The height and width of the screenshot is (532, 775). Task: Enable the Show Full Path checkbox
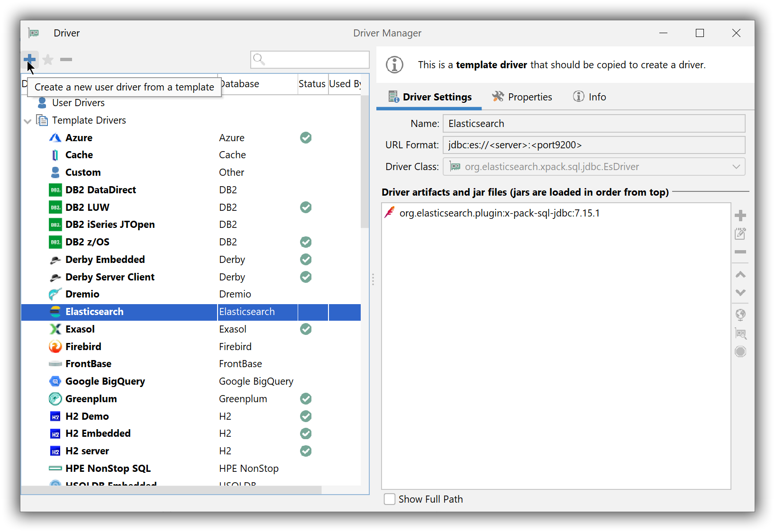(389, 499)
